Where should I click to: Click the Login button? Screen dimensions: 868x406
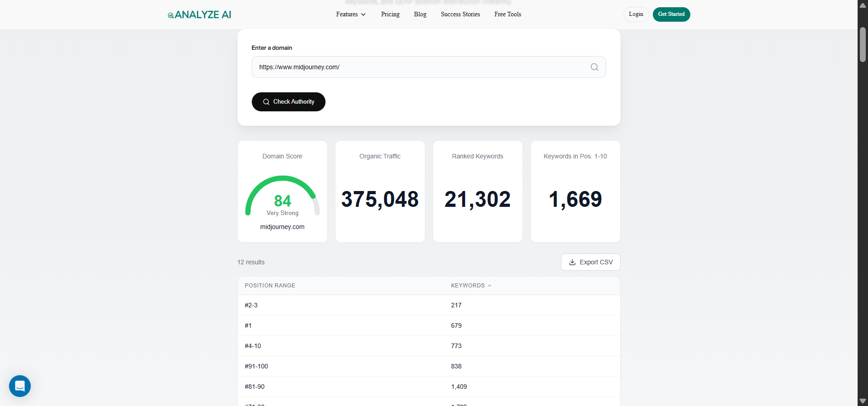(x=636, y=14)
